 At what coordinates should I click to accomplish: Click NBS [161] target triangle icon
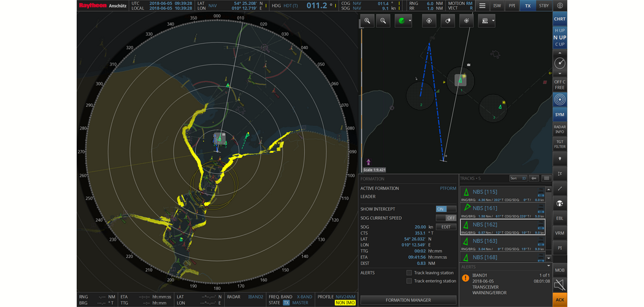pyautogui.click(x=466, y=208)
